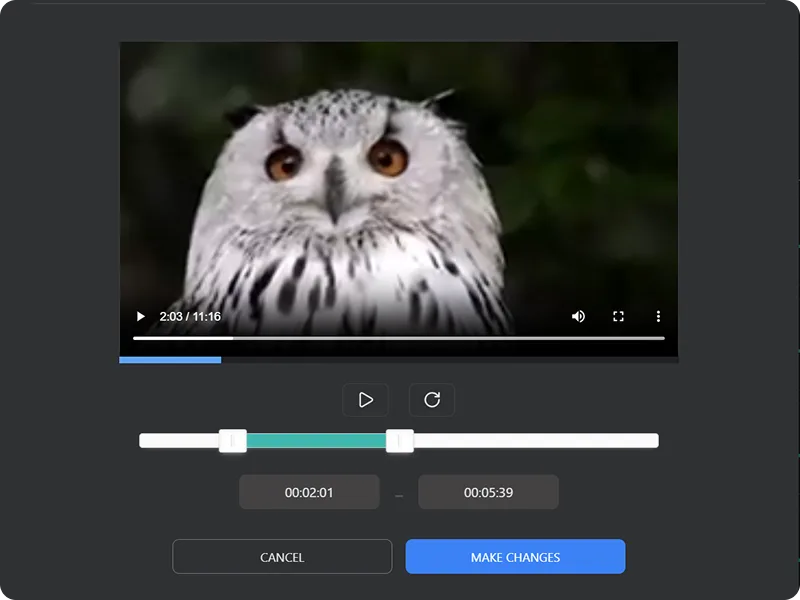Preview the trimmed clip with the play button

point(366,399)
